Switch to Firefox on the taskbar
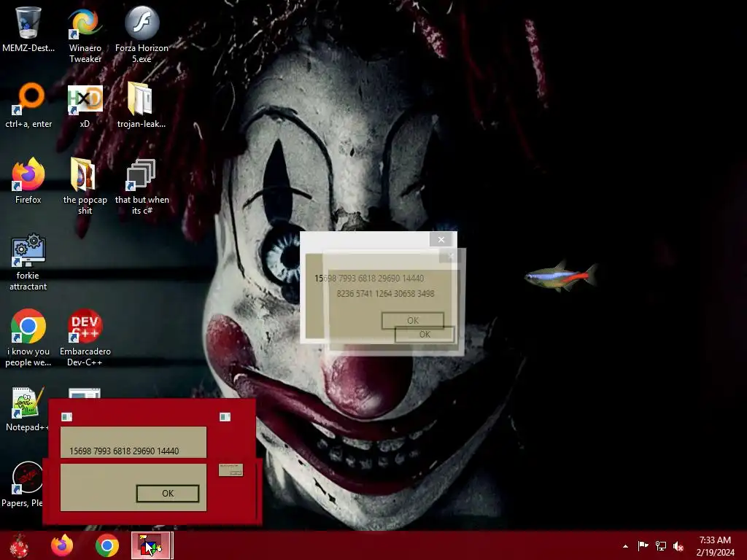The image size is (747, 560). [62, 545]
